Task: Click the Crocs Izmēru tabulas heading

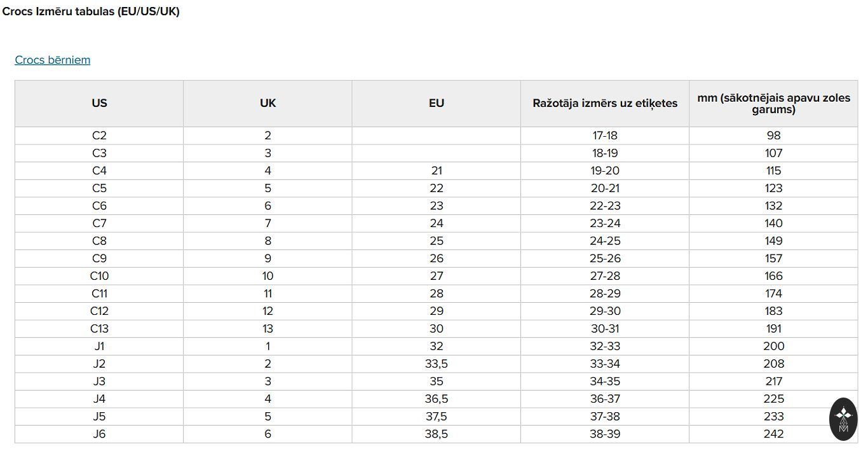Action: point(91,12)
